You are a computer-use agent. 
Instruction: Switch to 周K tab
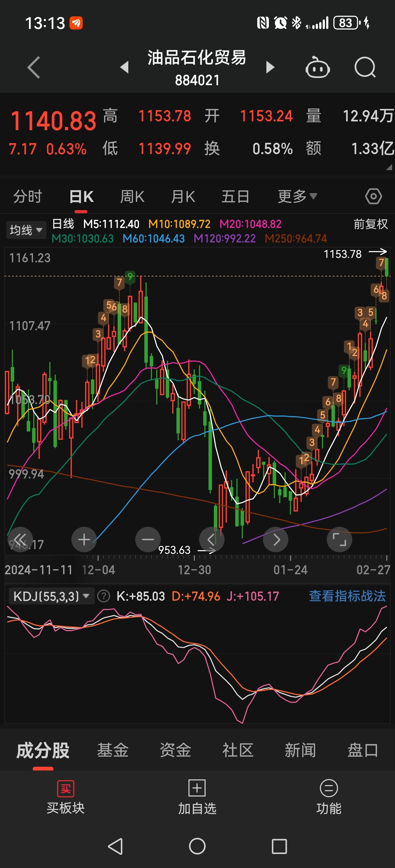(x=132, y=197)
